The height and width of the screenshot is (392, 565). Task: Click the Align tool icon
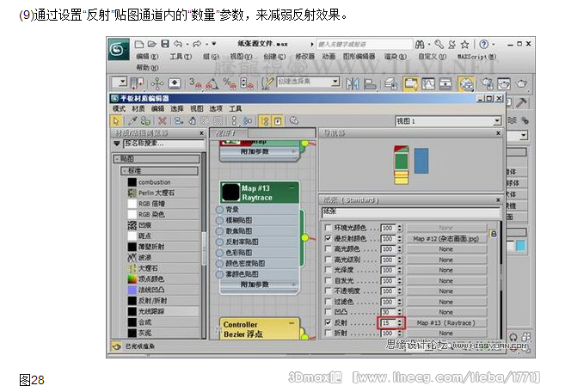point(370,83)
